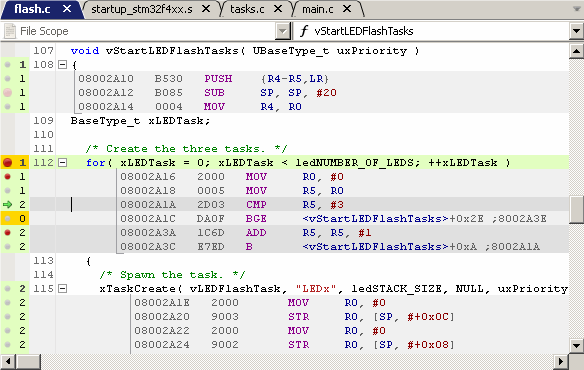Select the flash.c tab
The image size is (584, 370).
coord(32,9)
